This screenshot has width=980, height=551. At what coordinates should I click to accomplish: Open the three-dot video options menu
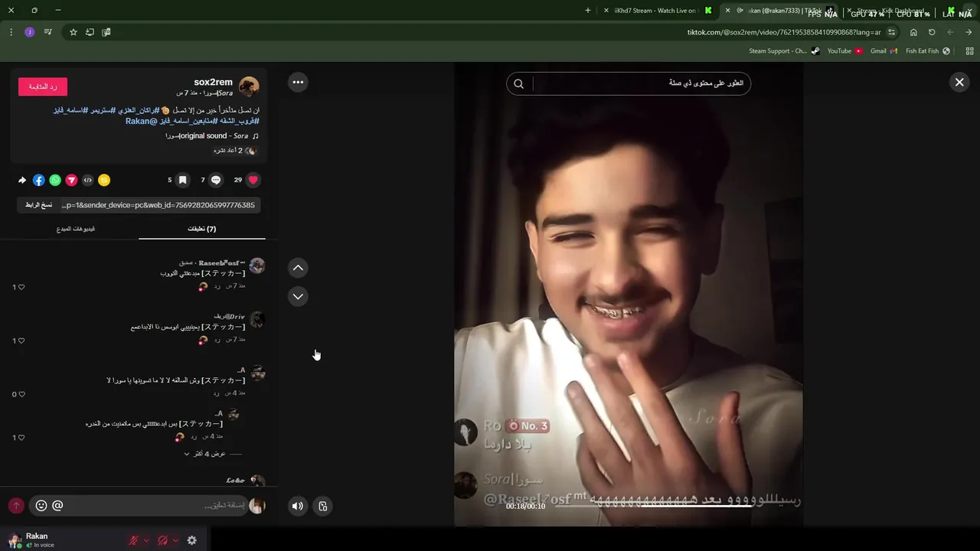[298, 82]
